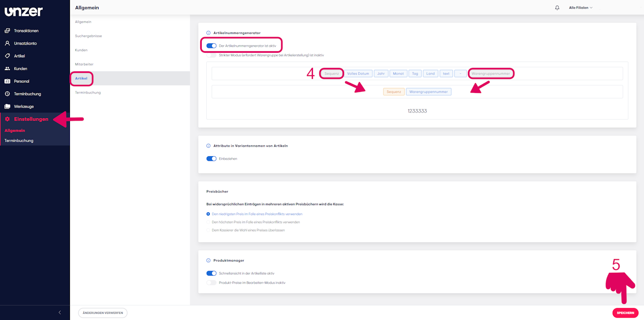The height and width of the screenshot is (320, 644).
Task: Enable Strikter Modus for Artikelerstellung
Action: coord(212,55)
